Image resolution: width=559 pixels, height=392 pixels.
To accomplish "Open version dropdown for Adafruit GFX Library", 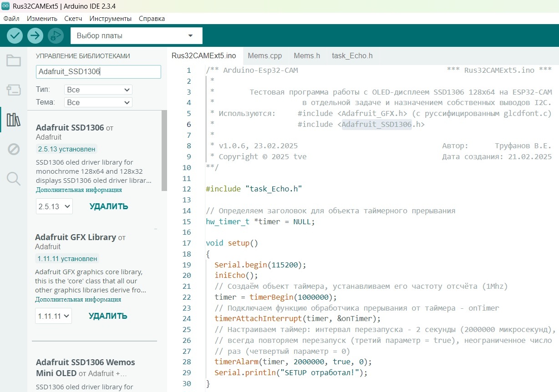I will pyautogui.click(x=53, y=316).
